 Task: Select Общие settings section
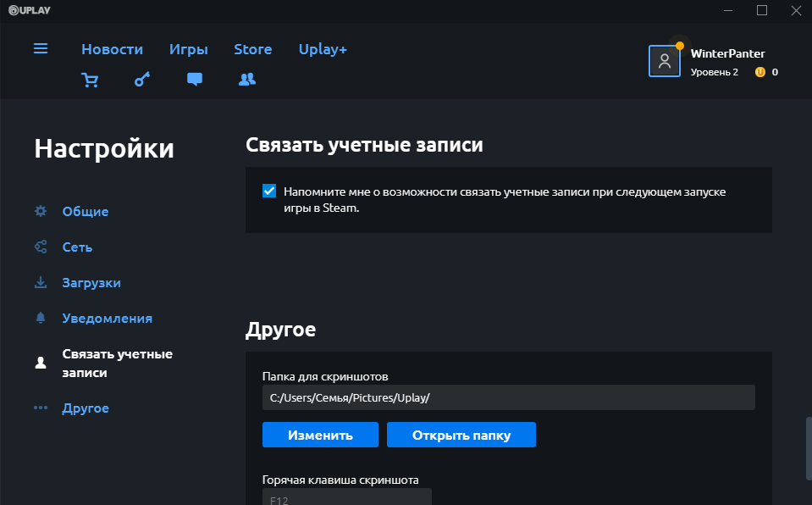click(x=86, y=212)
